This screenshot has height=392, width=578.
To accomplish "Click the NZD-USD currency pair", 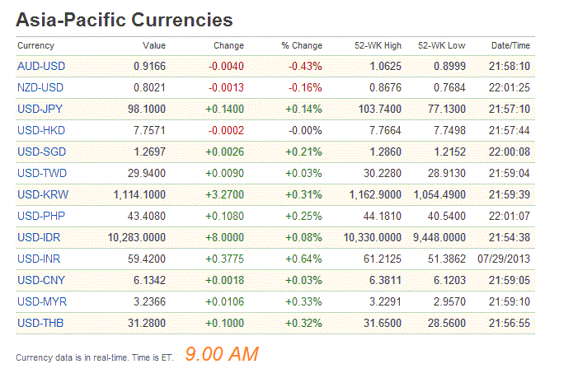I will (x=40, y=87).
